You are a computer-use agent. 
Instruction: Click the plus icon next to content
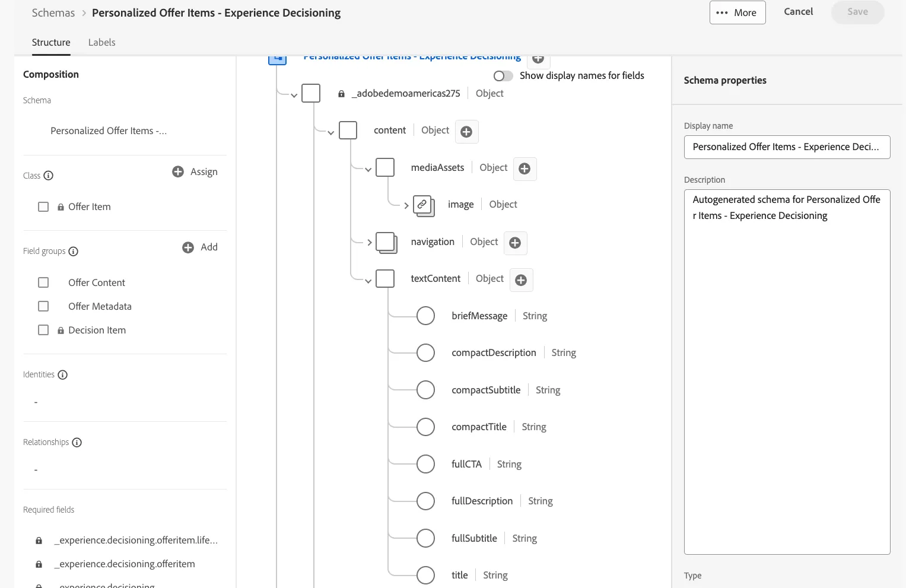pyautogui.click(x=466, y=132)
